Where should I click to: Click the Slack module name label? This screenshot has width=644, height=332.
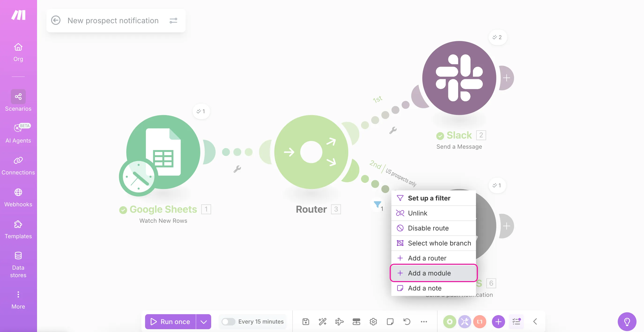[x=459, y=135]
